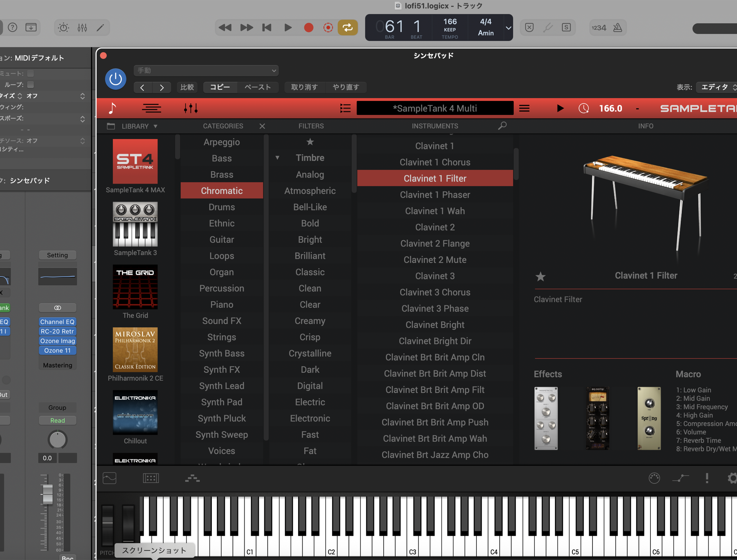Select the Organ category
Viewport: 737px width, 560px height.
click(222, 272)
